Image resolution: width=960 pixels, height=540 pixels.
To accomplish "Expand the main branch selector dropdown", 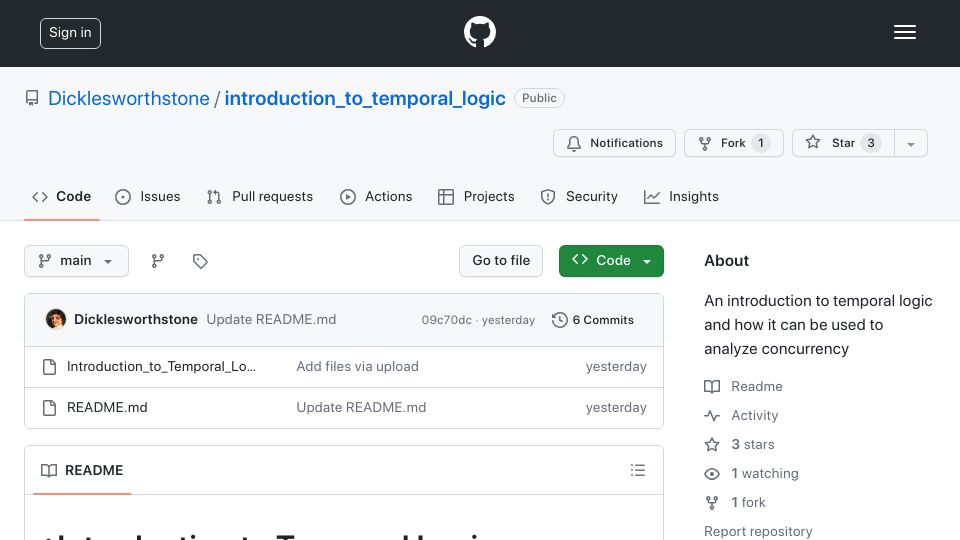I will 77,261.
